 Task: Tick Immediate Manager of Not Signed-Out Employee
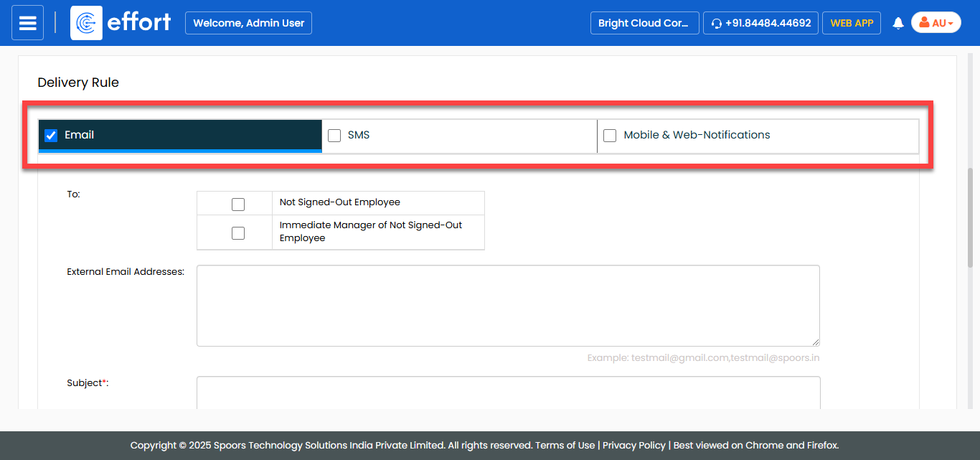pos(238,233)
